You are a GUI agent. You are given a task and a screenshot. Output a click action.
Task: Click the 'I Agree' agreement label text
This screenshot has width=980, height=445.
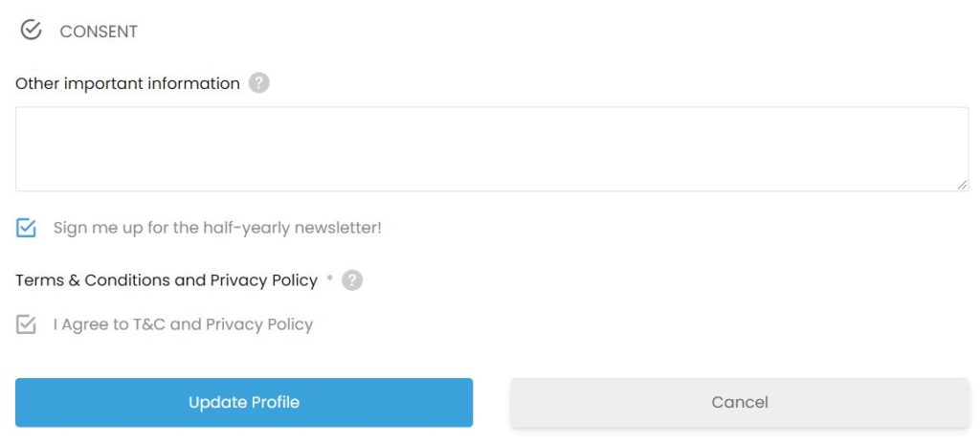coord(183,324)
